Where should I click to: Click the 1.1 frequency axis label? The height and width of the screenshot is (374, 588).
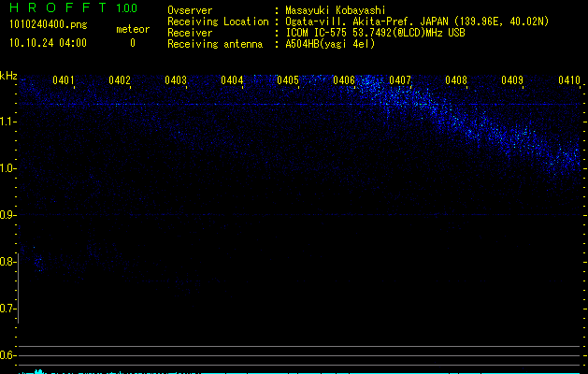(7, 122)
